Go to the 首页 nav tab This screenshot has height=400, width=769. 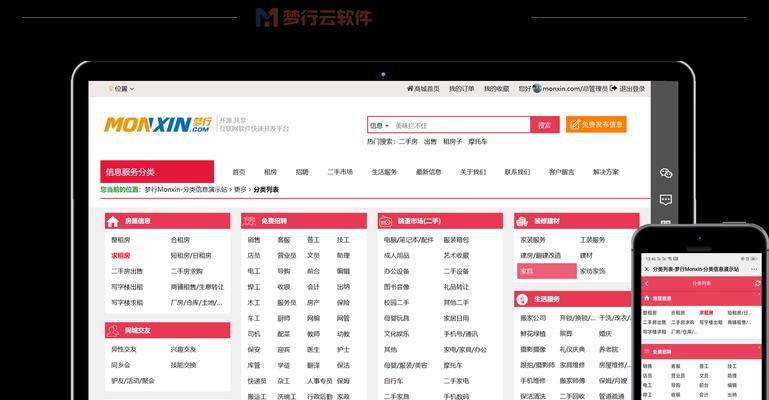(239, 172)
